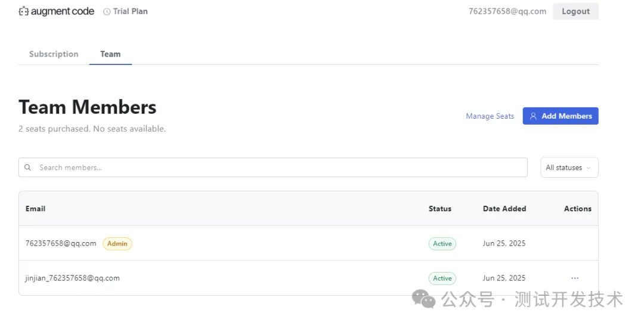The width and height of the screenshot is (644, 325).
Task: Click the account email in the header
Action: [x=507, y=11]
